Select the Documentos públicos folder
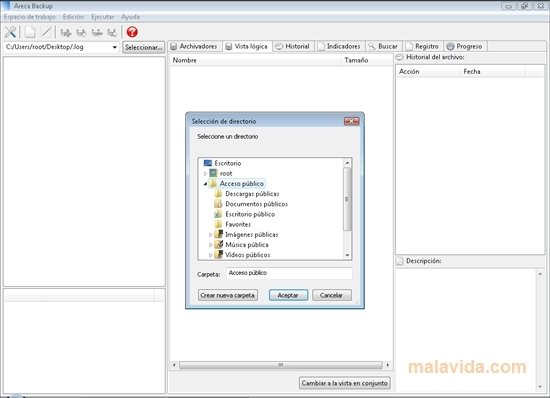This screenshot has width=550, height=398. [x=256, y=204]
